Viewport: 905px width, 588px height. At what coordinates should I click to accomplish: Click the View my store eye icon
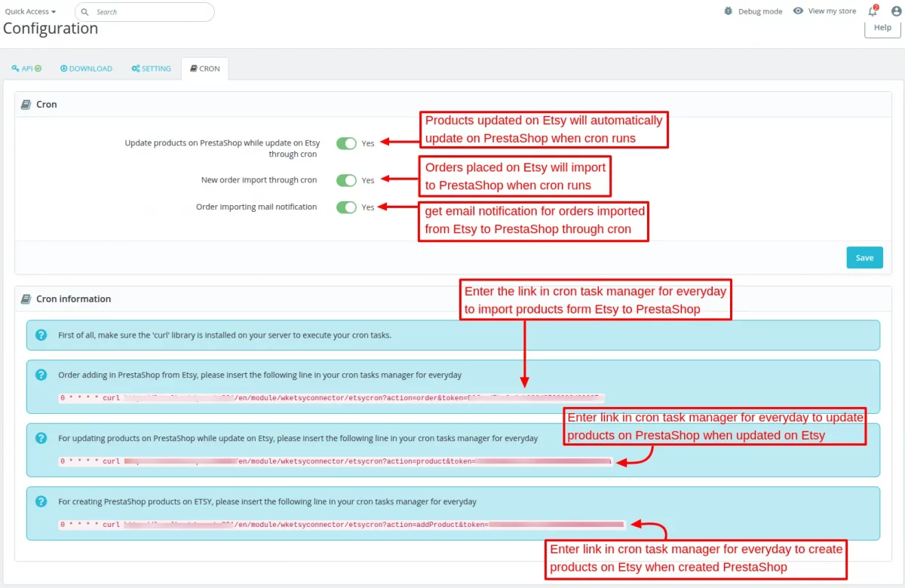click(798, 11)
